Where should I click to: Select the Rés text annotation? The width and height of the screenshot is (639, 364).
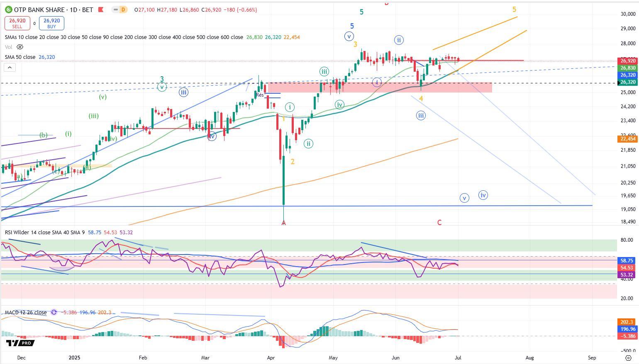tap(260, 95)
